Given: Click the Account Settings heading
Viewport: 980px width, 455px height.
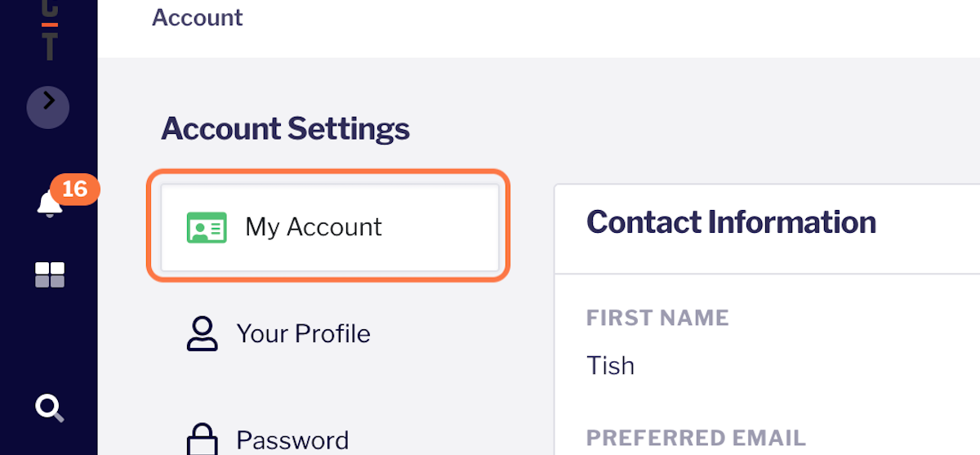Looking at the screenshot, I should (x=285, y=129).
